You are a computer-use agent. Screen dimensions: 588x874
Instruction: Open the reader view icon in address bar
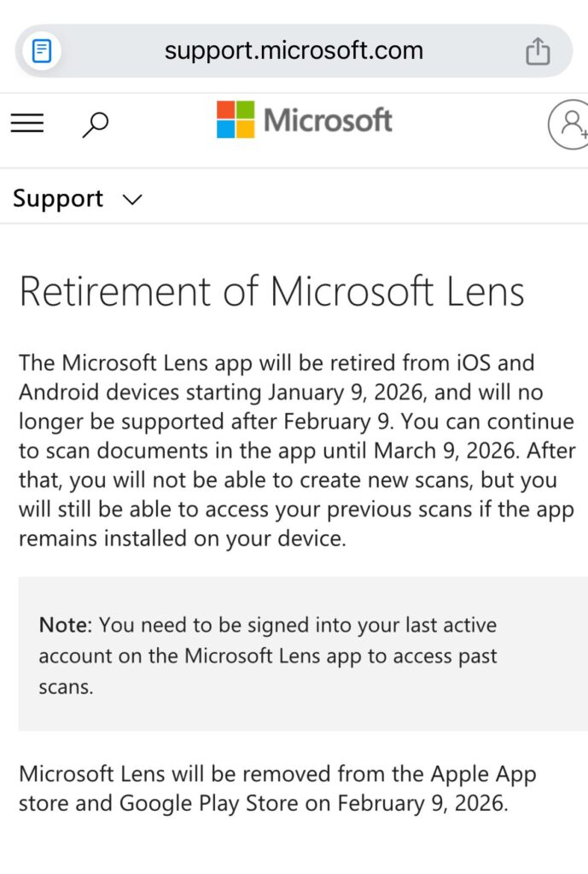41,51
